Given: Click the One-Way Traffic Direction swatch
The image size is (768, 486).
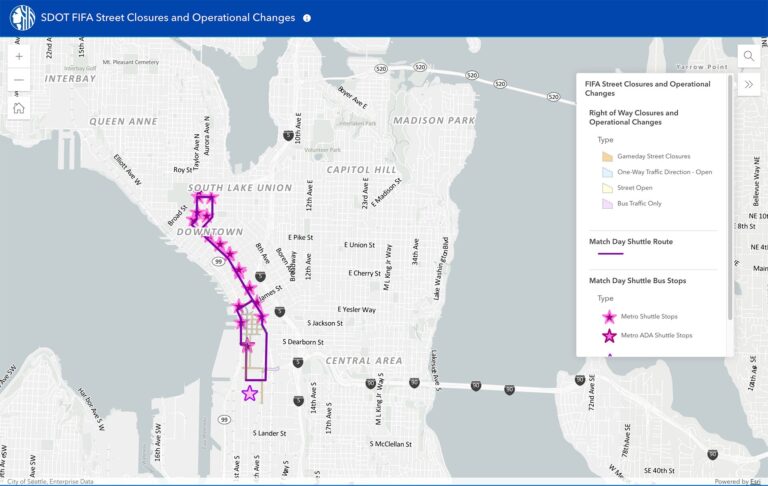Looking at the screenshot, I should (x=607, y=172).
